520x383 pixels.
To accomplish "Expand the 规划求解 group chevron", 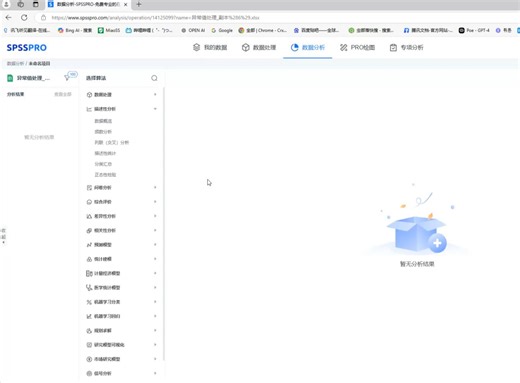I will pos(155,330).
